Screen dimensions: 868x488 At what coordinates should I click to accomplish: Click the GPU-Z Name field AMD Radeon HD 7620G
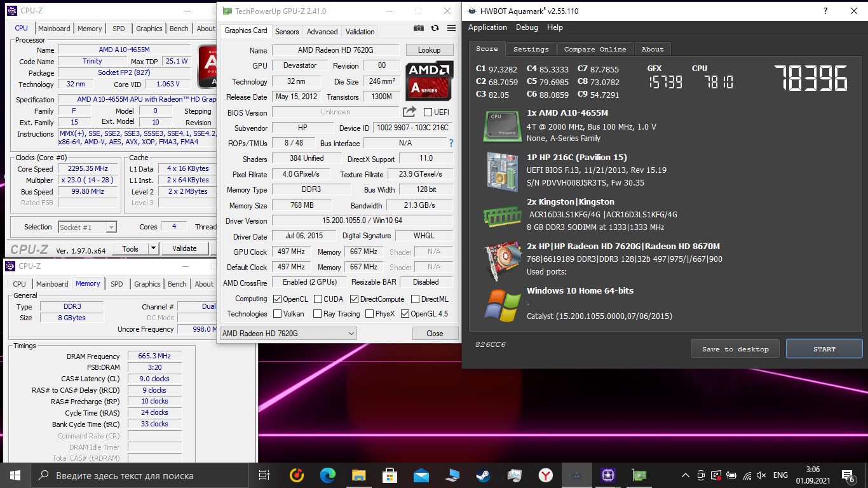[x=336, y=50]
